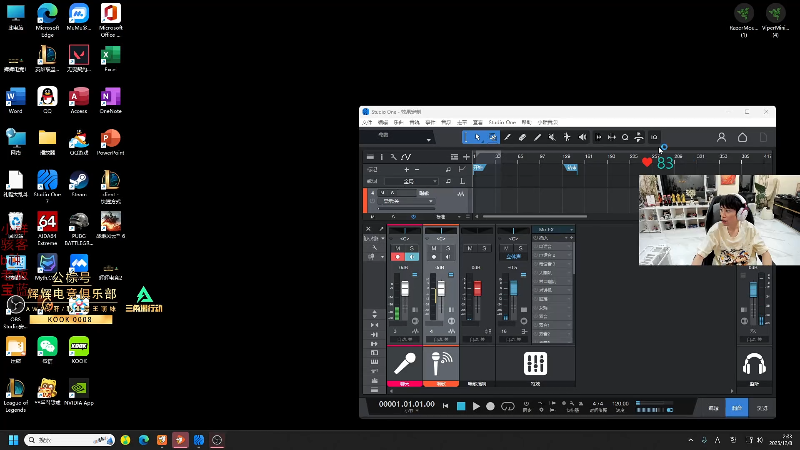The width and height of the screenshot is (800, 450).
Task: Solo the second mixer channel
Action: tap(447, 248)
